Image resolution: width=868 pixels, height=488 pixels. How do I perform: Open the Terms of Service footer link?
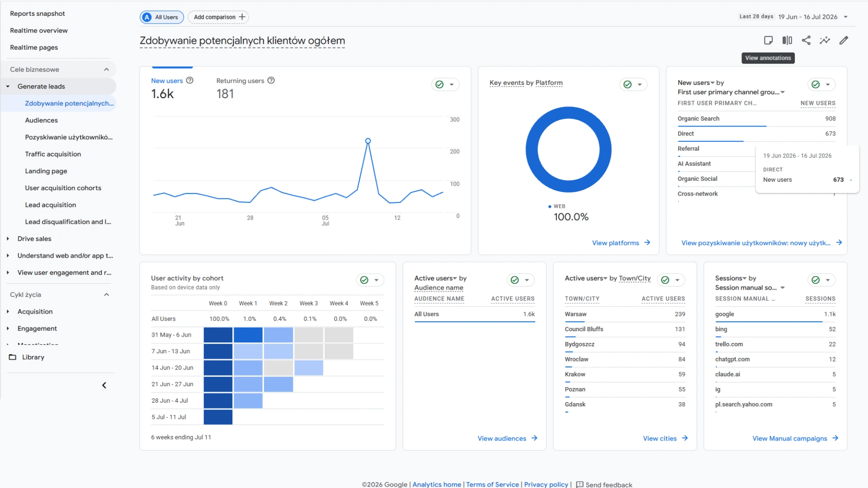492,484
